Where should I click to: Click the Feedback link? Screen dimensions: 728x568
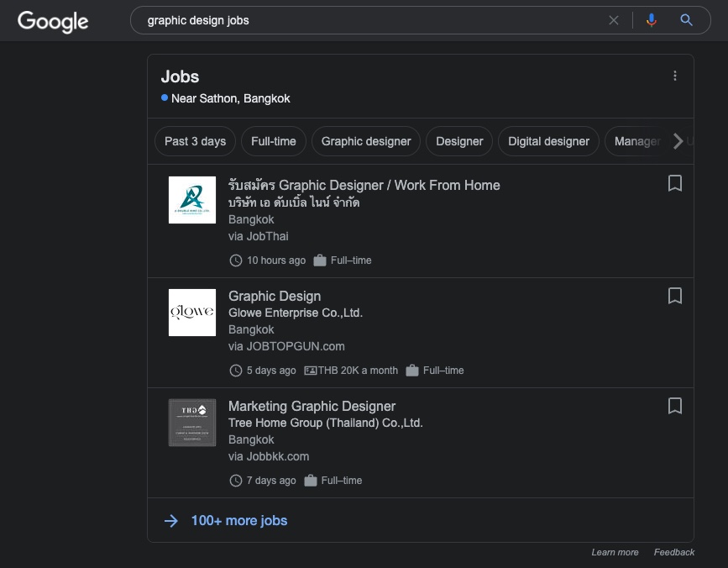[x=674, y=552]
